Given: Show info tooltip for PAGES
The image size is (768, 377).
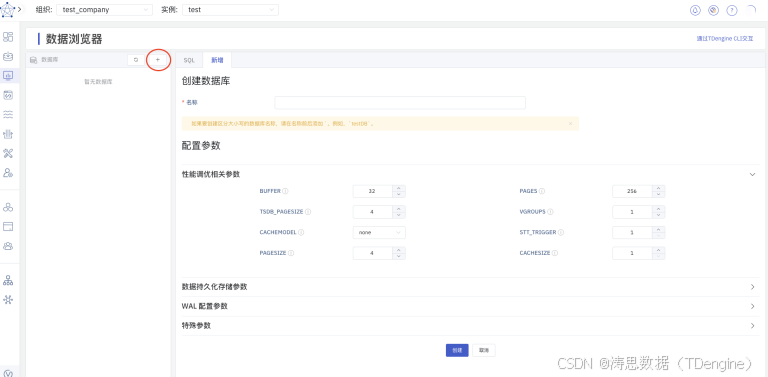Looking at the screenshot, I should coord(542,191).
